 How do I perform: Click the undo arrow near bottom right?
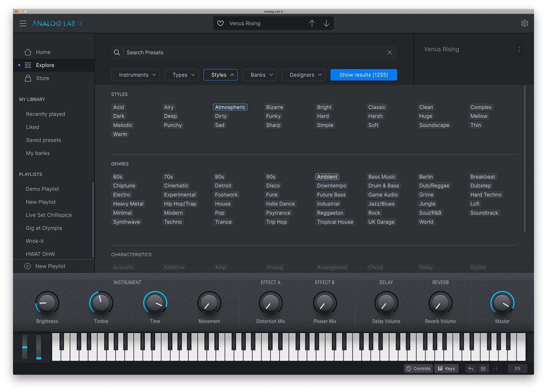[x=470, y=368]
